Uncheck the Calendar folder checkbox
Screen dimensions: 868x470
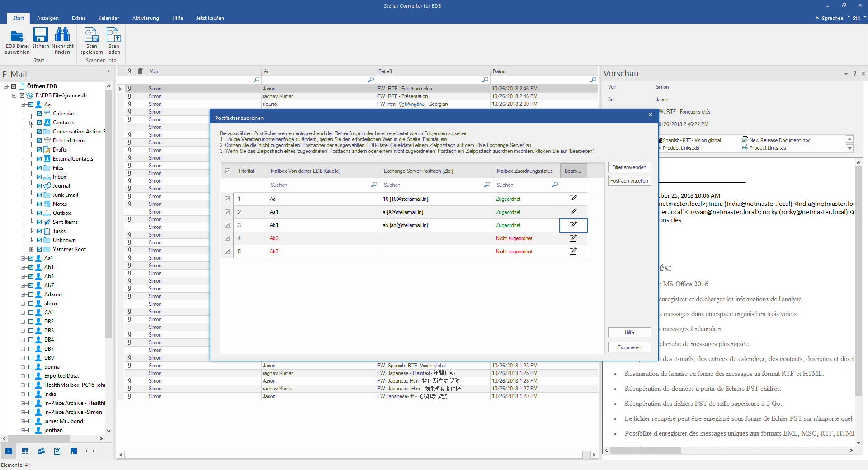point(39,114)
